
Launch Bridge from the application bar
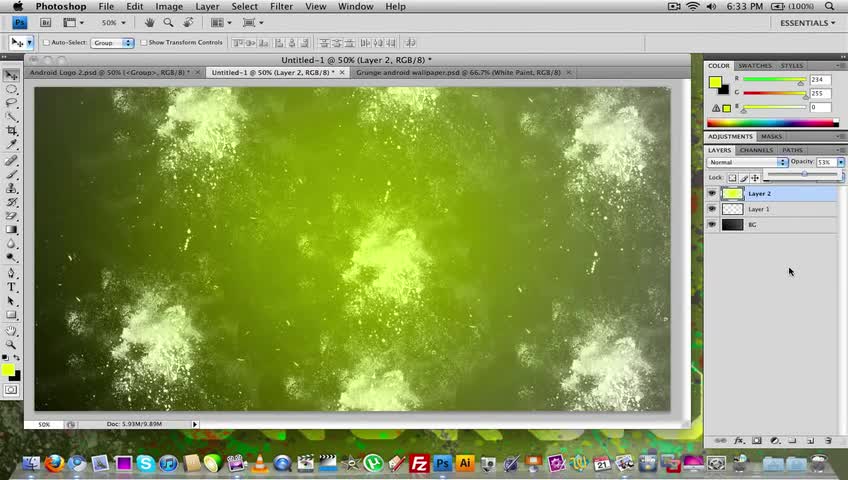pos(45,23)
